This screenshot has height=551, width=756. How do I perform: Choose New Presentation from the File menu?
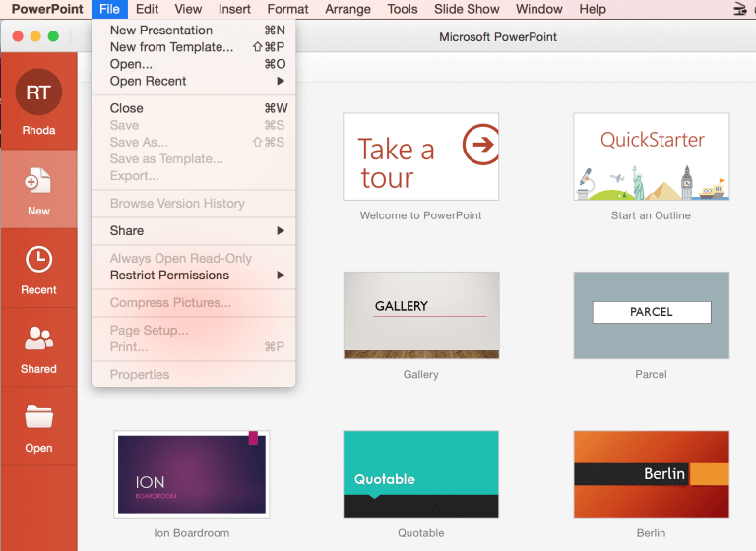click(x=193, y=31)
